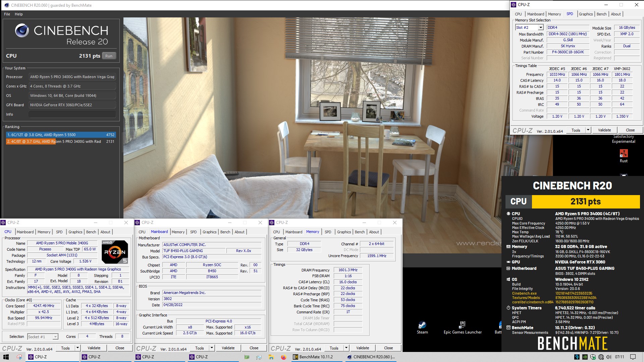
Task: Click Tools button in the Mainboard CPU-Z window
Action: click(x=200, y=348)
